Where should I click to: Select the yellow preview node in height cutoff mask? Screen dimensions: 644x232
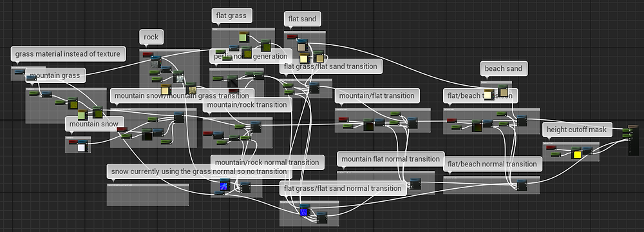[x=576, y=153]
